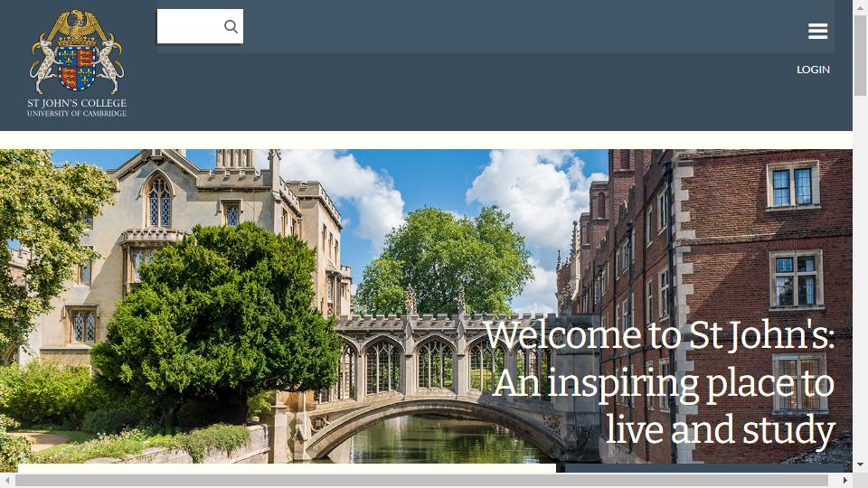The width and height of the screenshot is (868, 488).
Task: Click the "University of Cambridge" logo text
Action: coord(77,114)
